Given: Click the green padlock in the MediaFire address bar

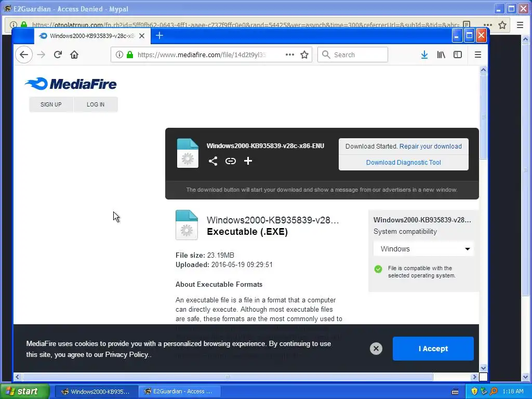Looking at the screenshot, I should point(129,55).
